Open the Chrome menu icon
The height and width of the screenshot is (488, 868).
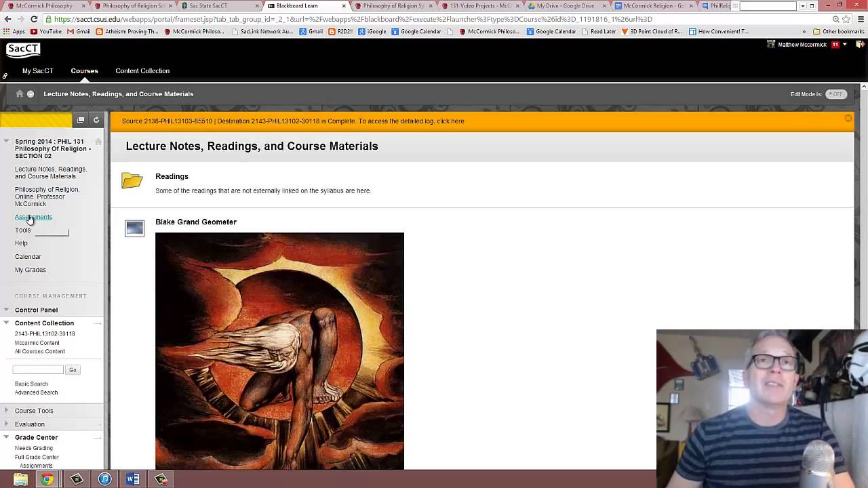click(859, 19)
